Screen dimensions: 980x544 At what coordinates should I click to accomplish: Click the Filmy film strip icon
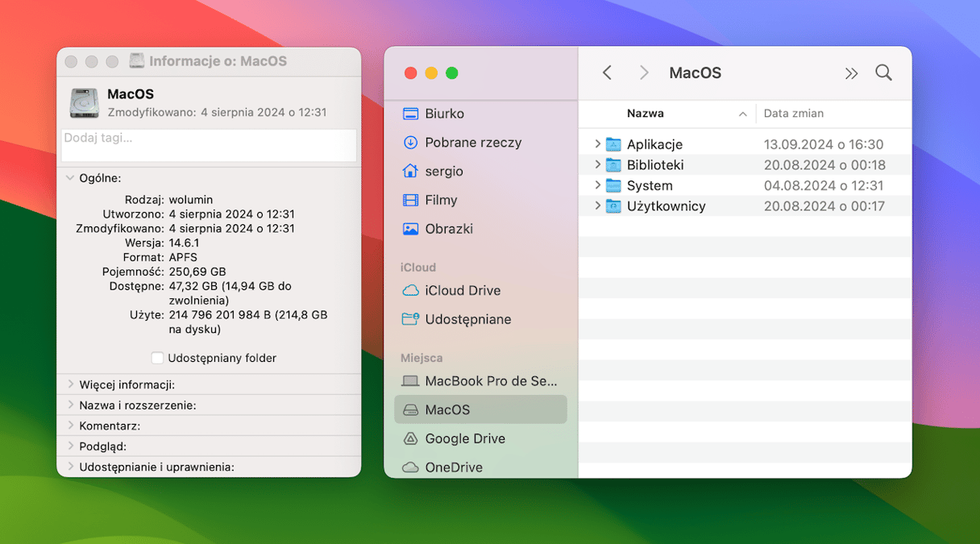tap(410, 200)
